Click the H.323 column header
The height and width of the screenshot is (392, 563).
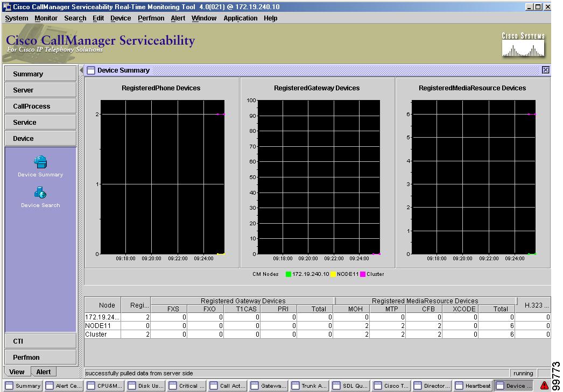[533, 305]
